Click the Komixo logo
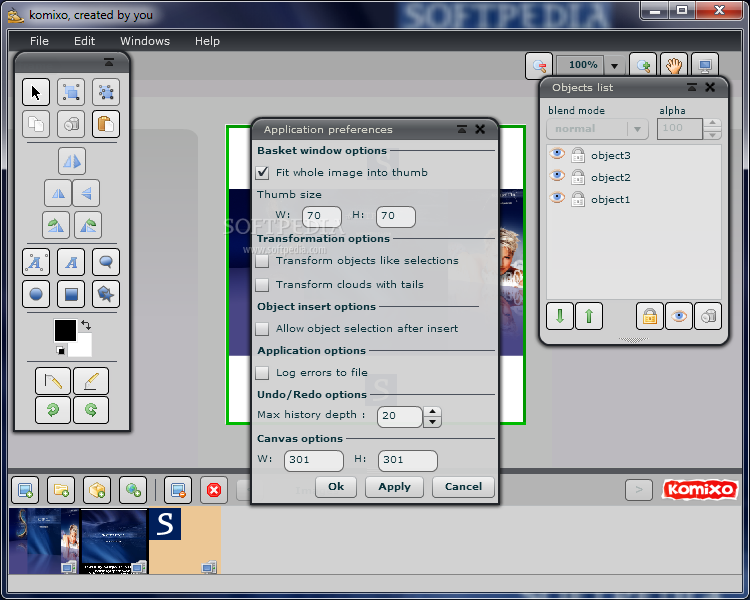The image size is (750, 600). coord(700,490)
